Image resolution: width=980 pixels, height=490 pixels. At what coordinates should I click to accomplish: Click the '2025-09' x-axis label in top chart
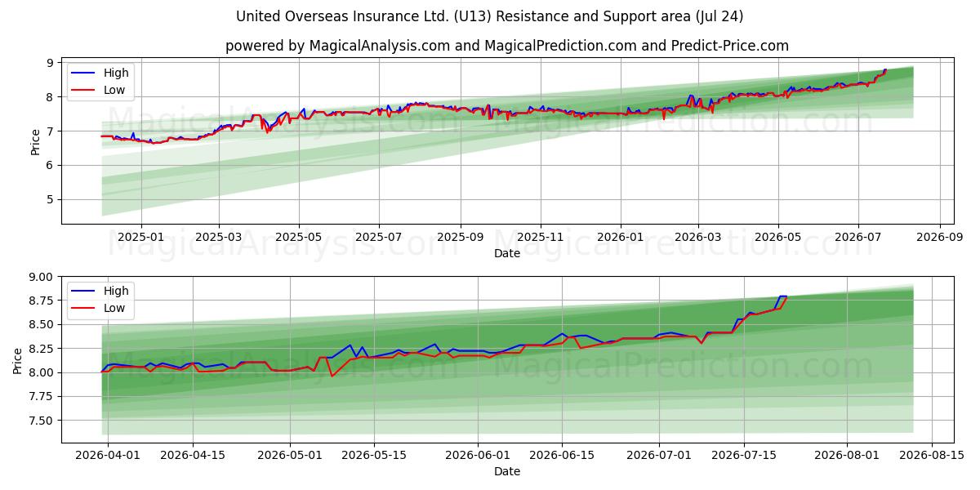click(x=460, y=238)
